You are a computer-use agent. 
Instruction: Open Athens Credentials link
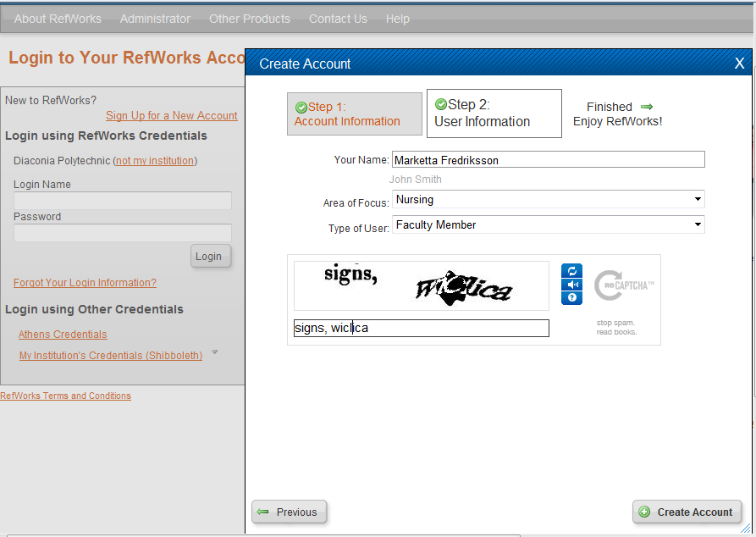(x=63, y=335)
